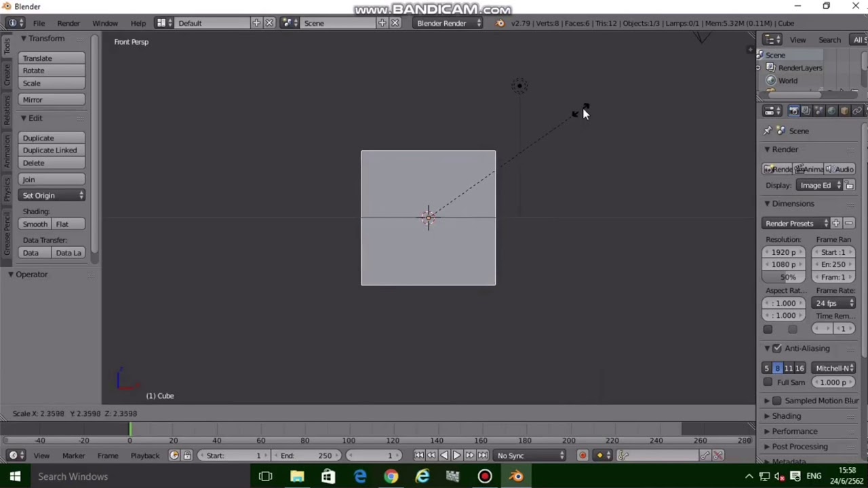This screenshot has width=868, height=488.
Task: Click the pin icon beside Scene
Action: [x=768, y=131]
